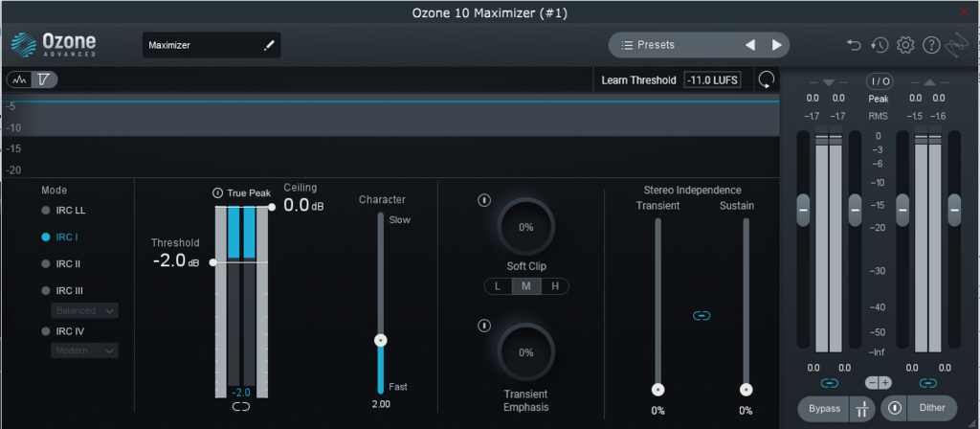Click the Sustain 0% value
Image resolution: width=980 pixels, height=429 pixels.
coord(746,411)
